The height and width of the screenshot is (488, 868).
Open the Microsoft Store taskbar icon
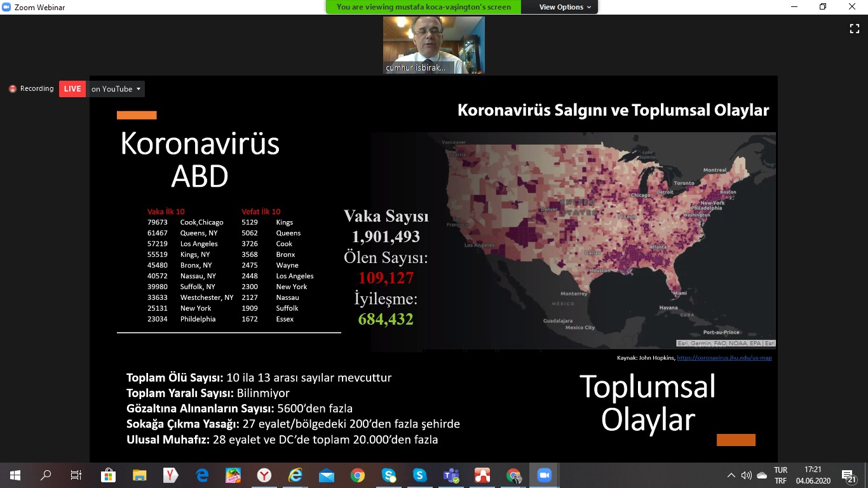click(x=108, y=475)
